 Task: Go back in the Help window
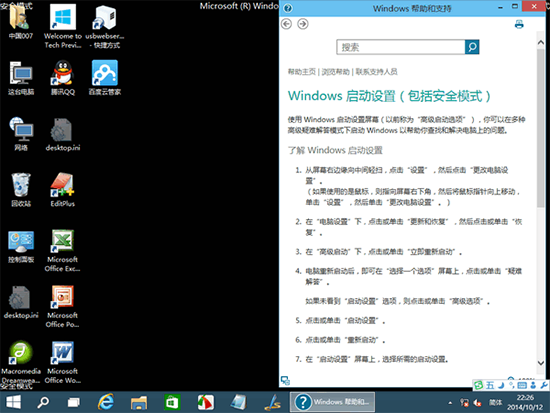coord(287,24)
